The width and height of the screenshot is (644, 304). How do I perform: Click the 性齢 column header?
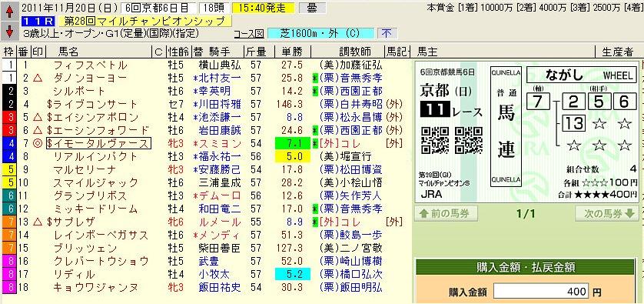coord(178,52)
